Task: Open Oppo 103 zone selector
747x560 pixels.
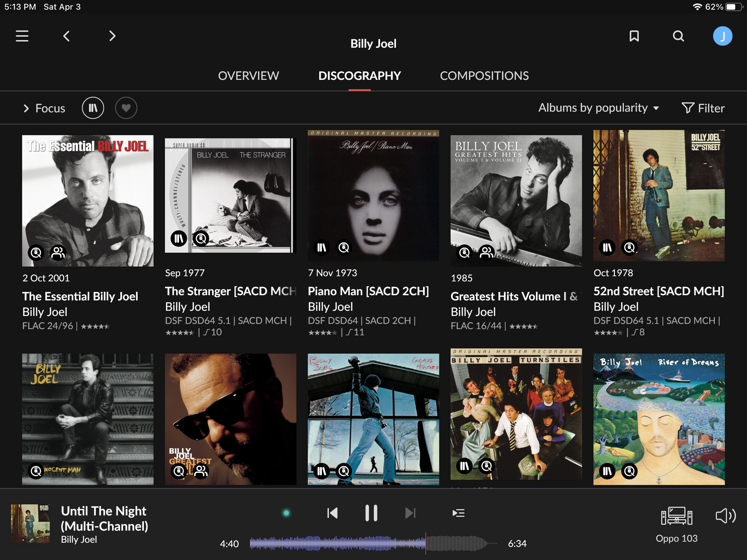Action: (676, 525)
